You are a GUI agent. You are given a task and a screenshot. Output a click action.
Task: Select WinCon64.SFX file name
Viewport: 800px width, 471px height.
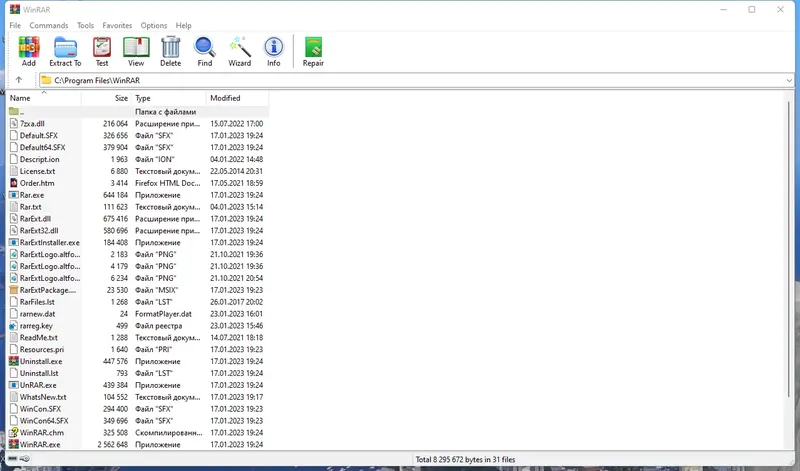coord(44,420)
